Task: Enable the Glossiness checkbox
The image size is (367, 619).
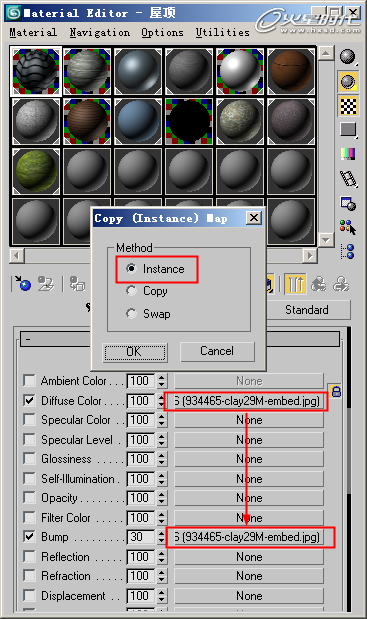Action: pos(29,459)
